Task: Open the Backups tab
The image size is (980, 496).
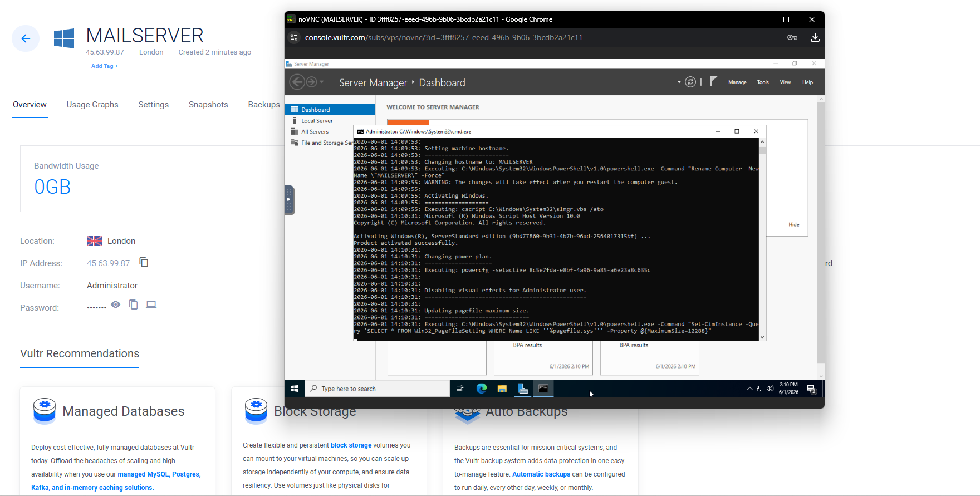Action: point(264,105)
